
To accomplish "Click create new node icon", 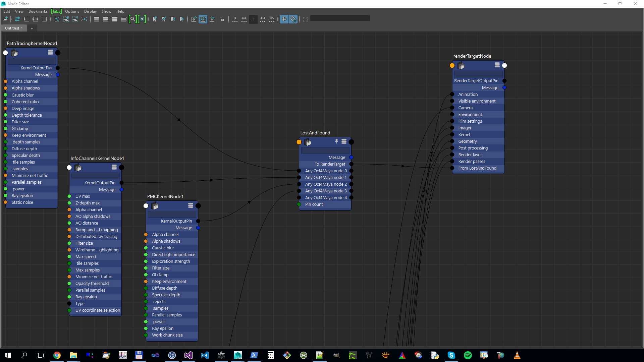I will 5,19.
